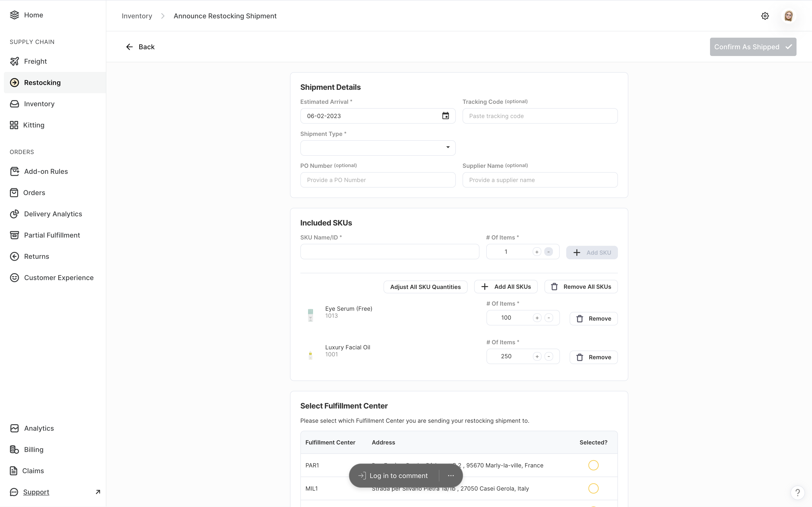Screen dimensions: 812x507
Task: Click the help question mark icon
Action: [x=797, y=492]
